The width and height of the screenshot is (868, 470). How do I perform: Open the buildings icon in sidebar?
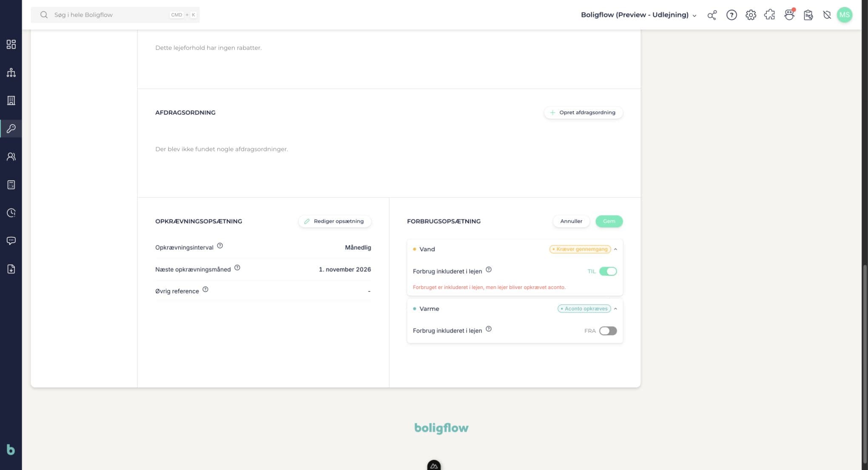point(11,100)
